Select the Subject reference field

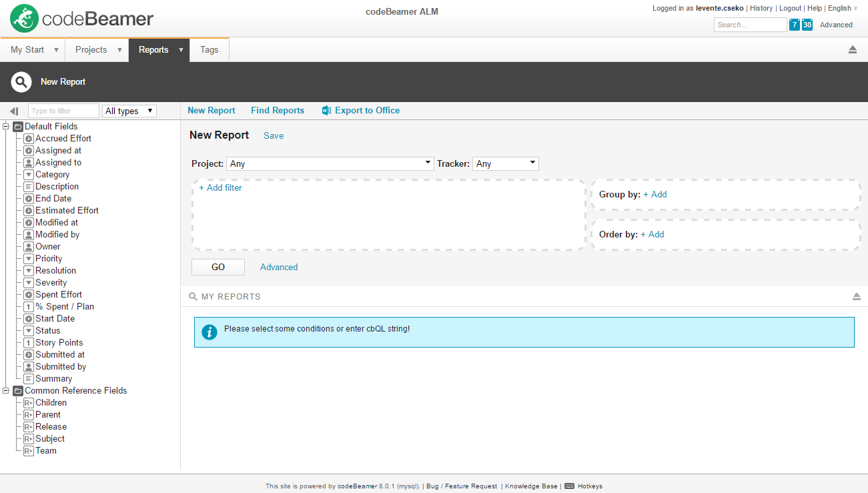[x=50, y=439]
